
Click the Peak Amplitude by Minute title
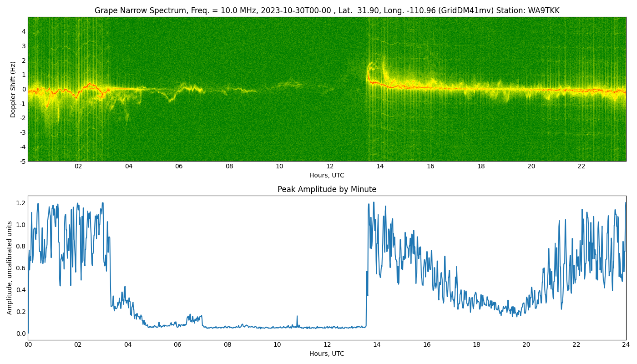click(x=327, y=189)
